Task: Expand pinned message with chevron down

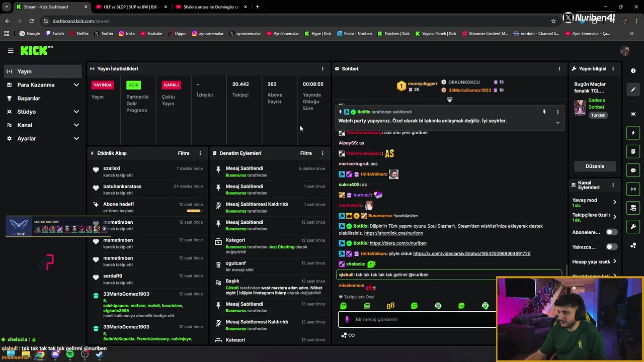Action: click(x=557, y=123)
